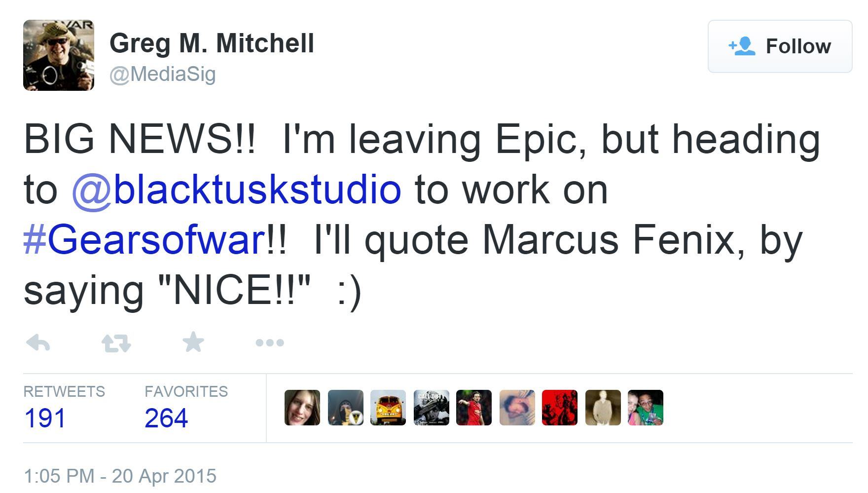Open the three-dot more options menu

pos(270,342)
